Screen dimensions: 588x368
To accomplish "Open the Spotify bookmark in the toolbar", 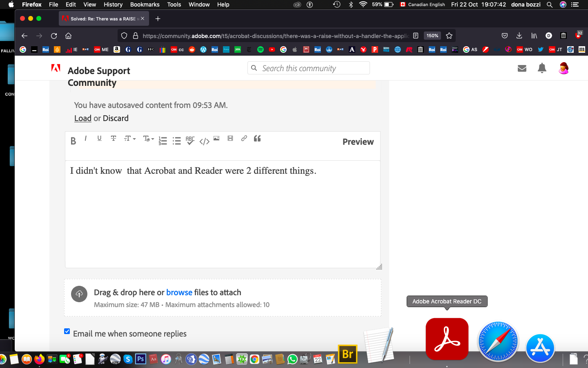I will click(x=261, y=49).
